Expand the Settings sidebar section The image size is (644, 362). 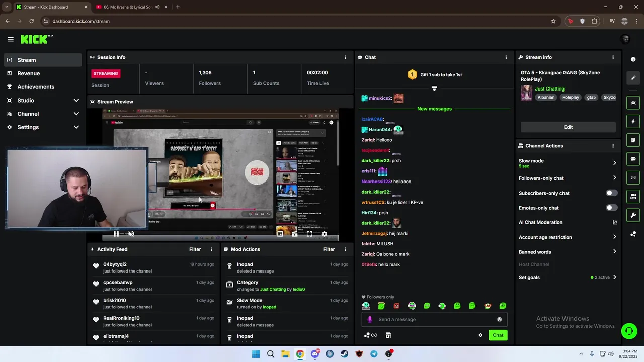(x=76, y=127)
